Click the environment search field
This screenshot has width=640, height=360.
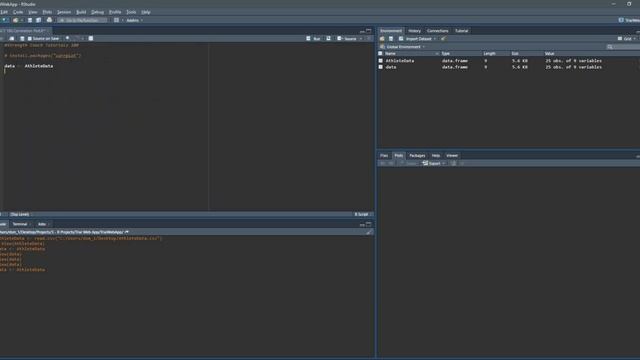click(623, 47)
